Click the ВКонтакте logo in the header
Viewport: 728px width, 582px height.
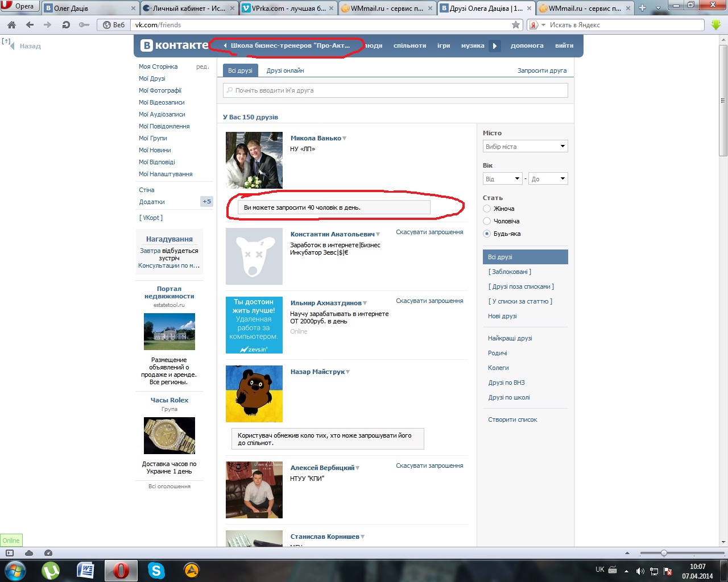[x=175, y=45]
